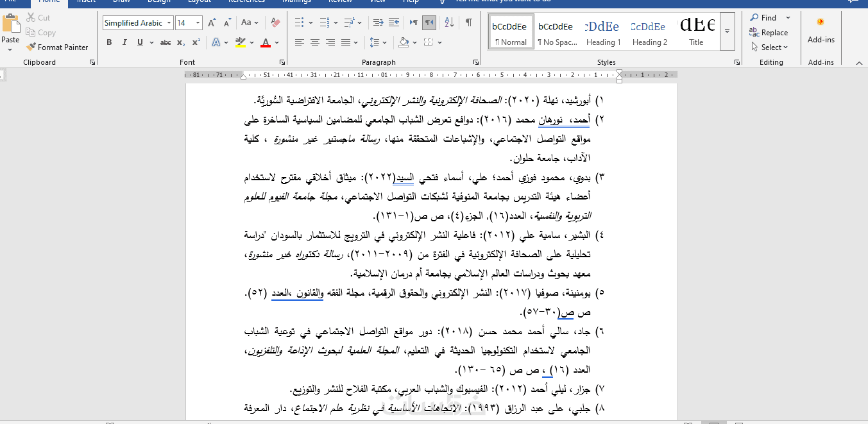
Task: Open the font color palette arrow
Action: coord(277,43)
